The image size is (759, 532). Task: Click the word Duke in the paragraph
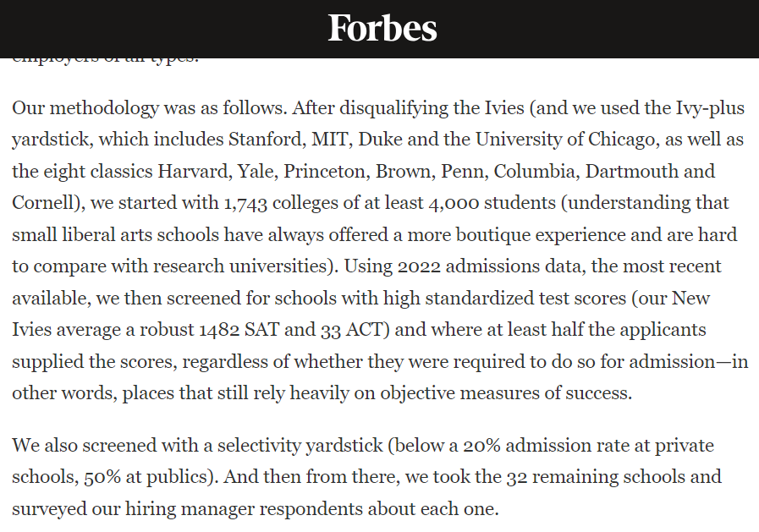380,140
